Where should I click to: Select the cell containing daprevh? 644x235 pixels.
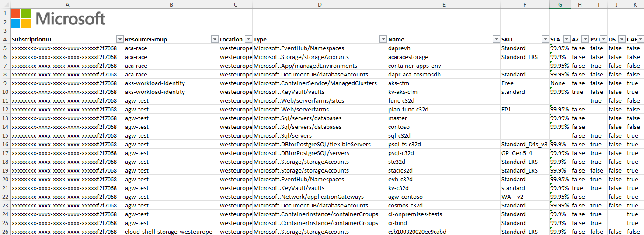pyautogui.click(x=444, y=48)
